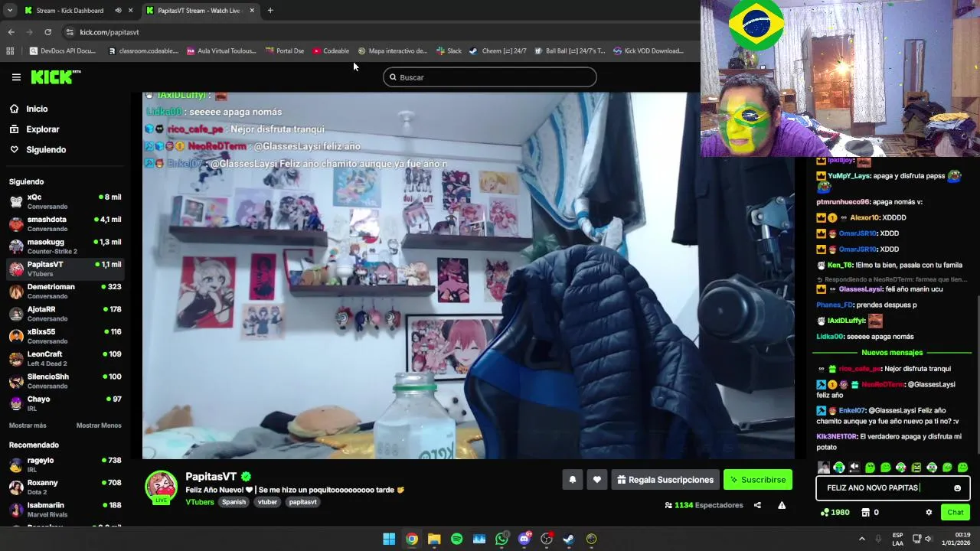Open Chayo channel in sidebar
The height and width of the screenshot is (551, 980).
pos(65,403)
